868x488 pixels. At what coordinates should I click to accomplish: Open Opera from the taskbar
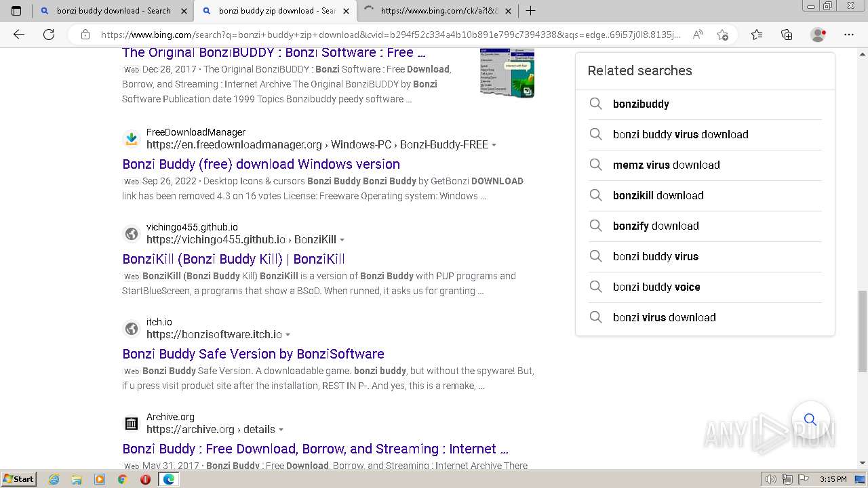click(x=145, y=479)
